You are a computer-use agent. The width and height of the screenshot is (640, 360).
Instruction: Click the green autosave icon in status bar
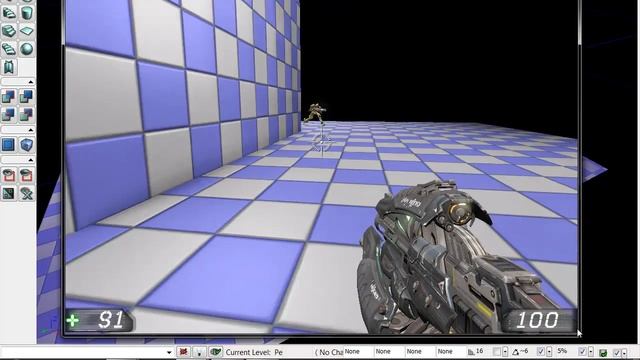click(x=603, y=352)
